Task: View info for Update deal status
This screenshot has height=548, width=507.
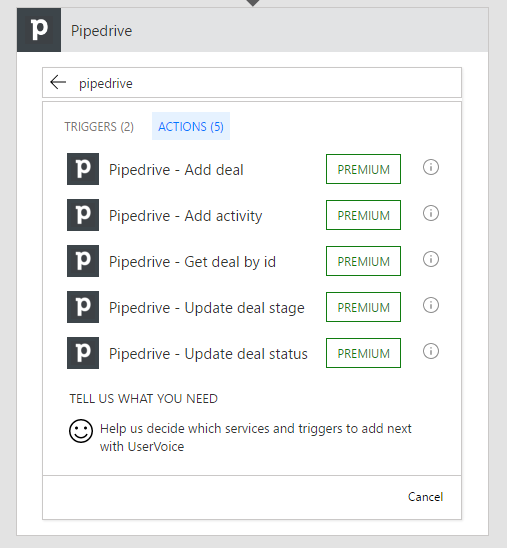Action: point(431,351)
